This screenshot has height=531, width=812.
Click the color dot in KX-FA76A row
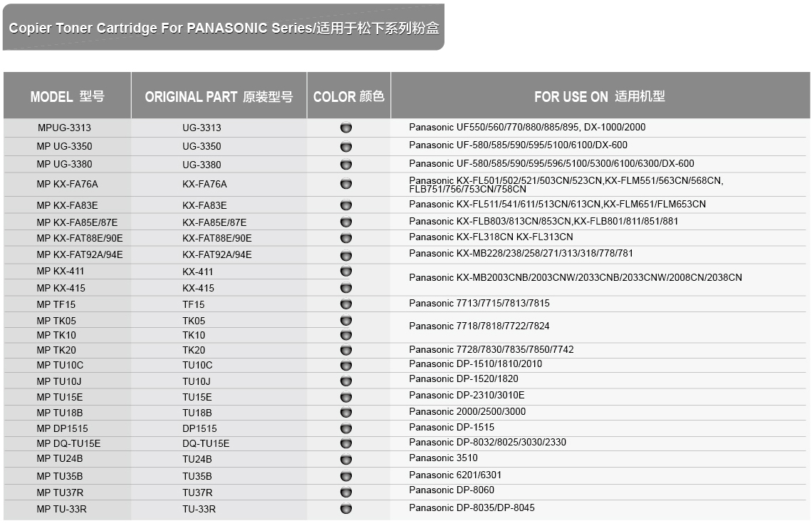pos(346,184)
